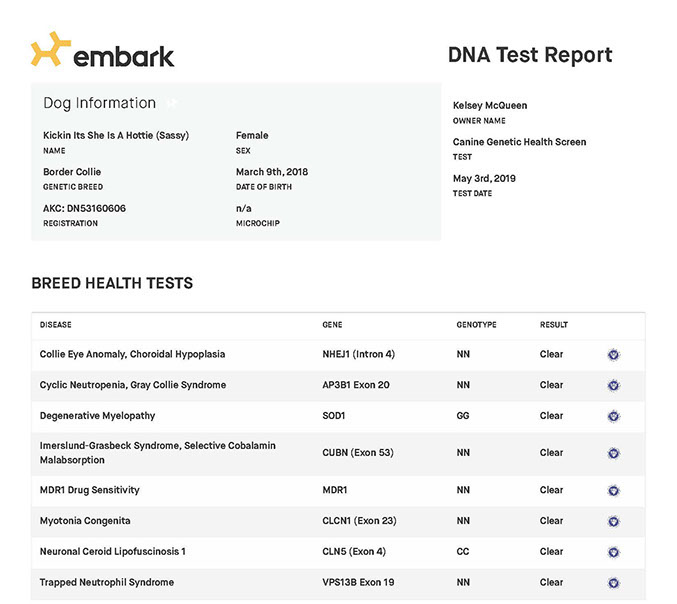Click the MDR1 Drug Sensitivity disease name
This screenshot has height=604, width=677.
(x=90, y=490)
